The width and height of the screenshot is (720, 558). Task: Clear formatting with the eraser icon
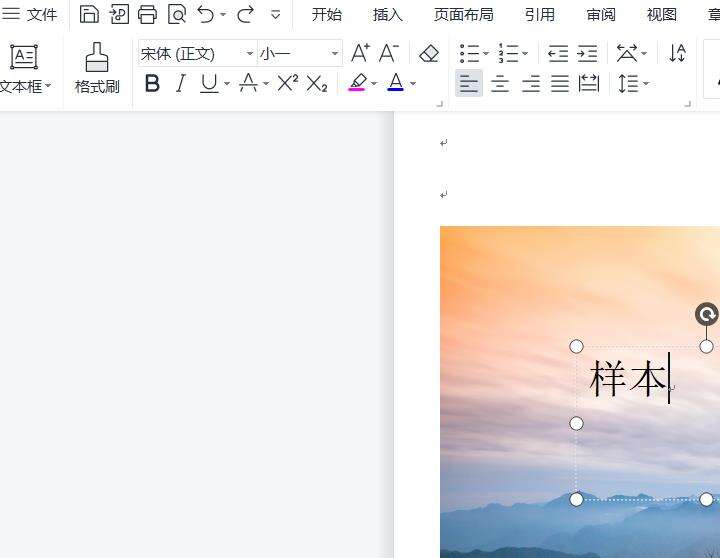click(x=429, y=54)
